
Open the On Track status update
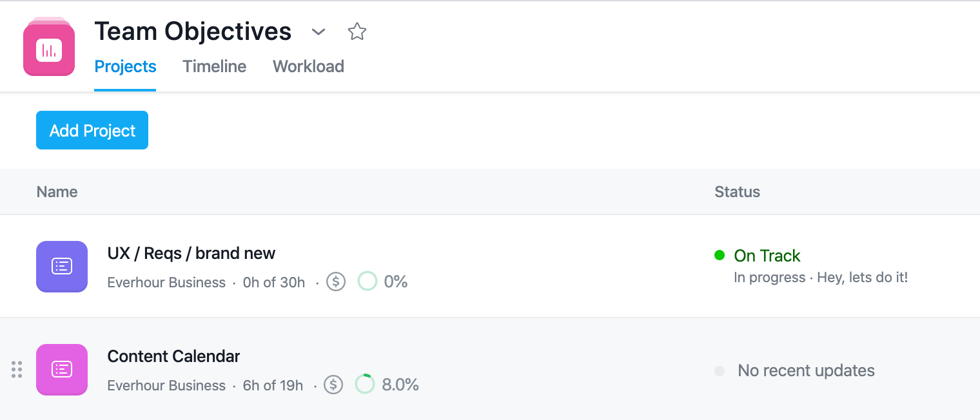pos(767,256)
